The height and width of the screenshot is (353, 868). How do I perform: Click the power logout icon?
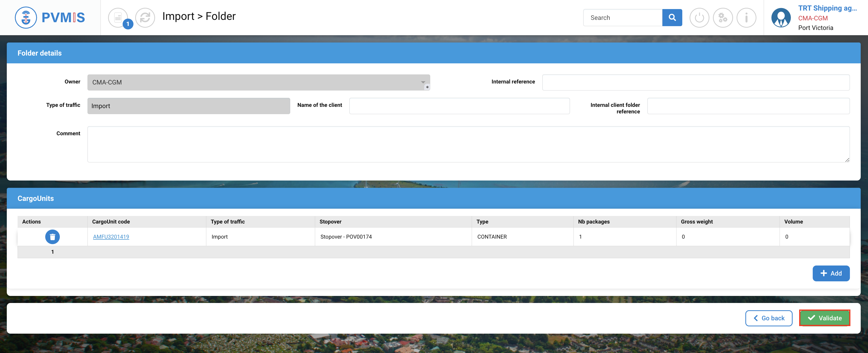click(x=699, y=18)
